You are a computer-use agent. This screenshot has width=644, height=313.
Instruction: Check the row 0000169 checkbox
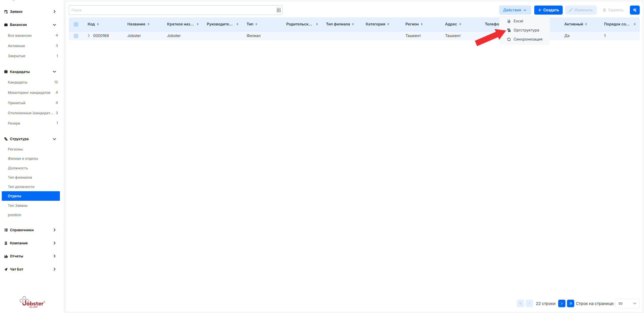(76, 36)
